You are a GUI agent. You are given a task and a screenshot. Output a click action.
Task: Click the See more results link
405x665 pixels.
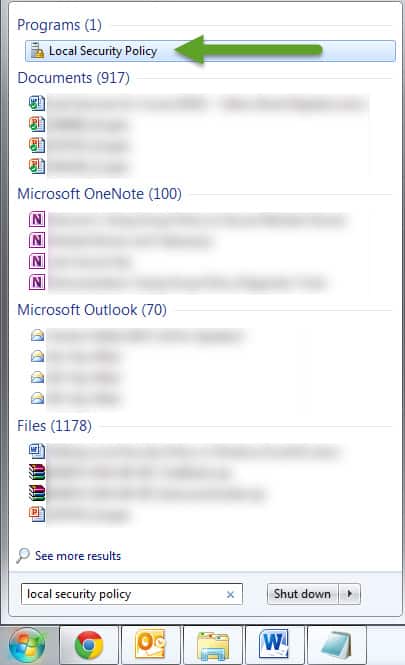click(78, 556)
